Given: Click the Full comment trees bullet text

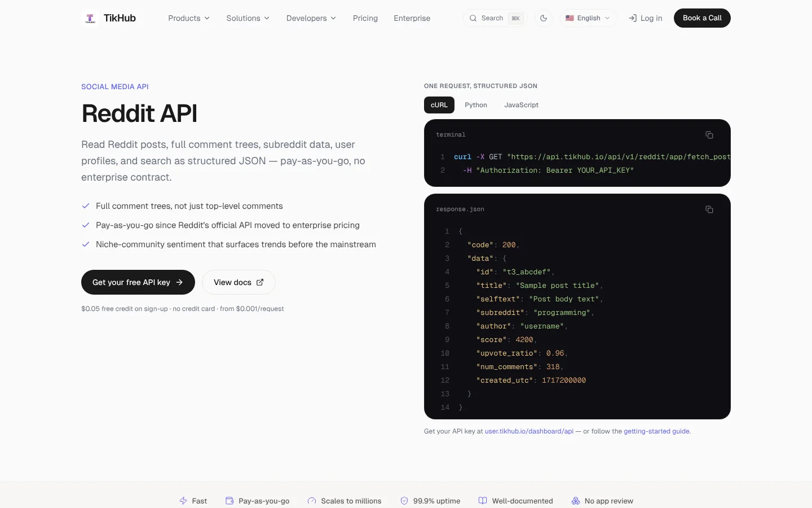Looking at the screenshot, I should pos(189,206).
